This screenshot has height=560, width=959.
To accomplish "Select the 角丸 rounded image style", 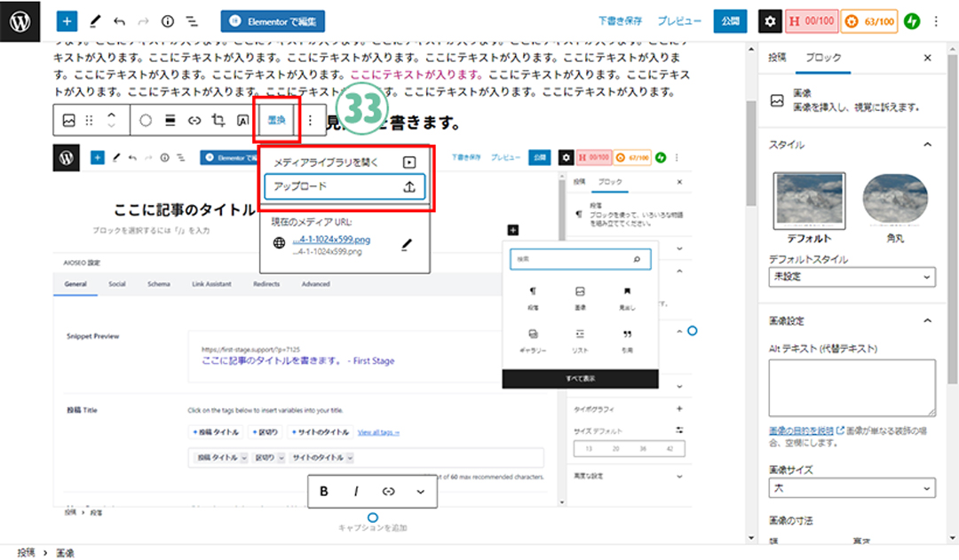I will pyautogui.click(x=895, y=206).
